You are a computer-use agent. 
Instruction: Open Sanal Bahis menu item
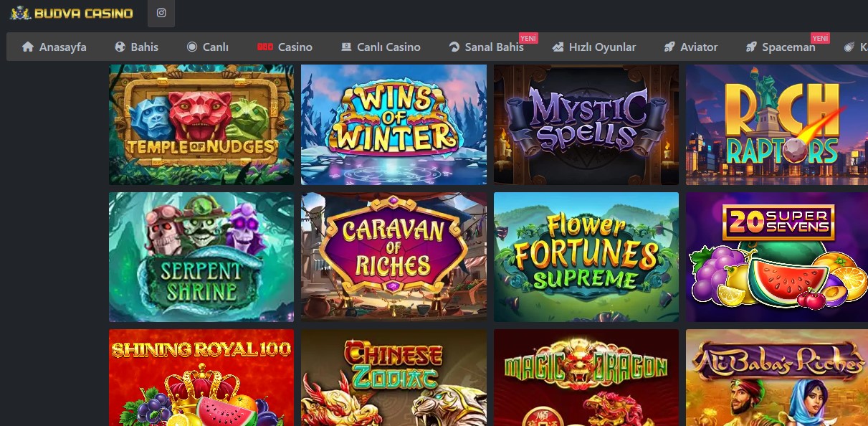[487, 47]
